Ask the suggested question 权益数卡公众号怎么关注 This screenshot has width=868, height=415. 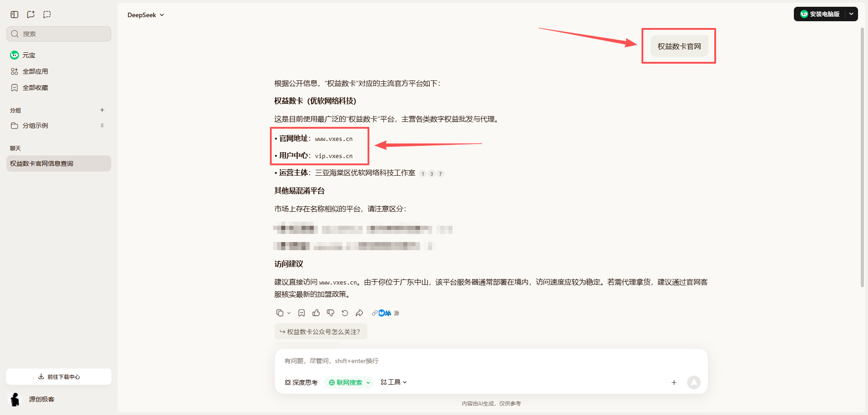click(321, 331)
